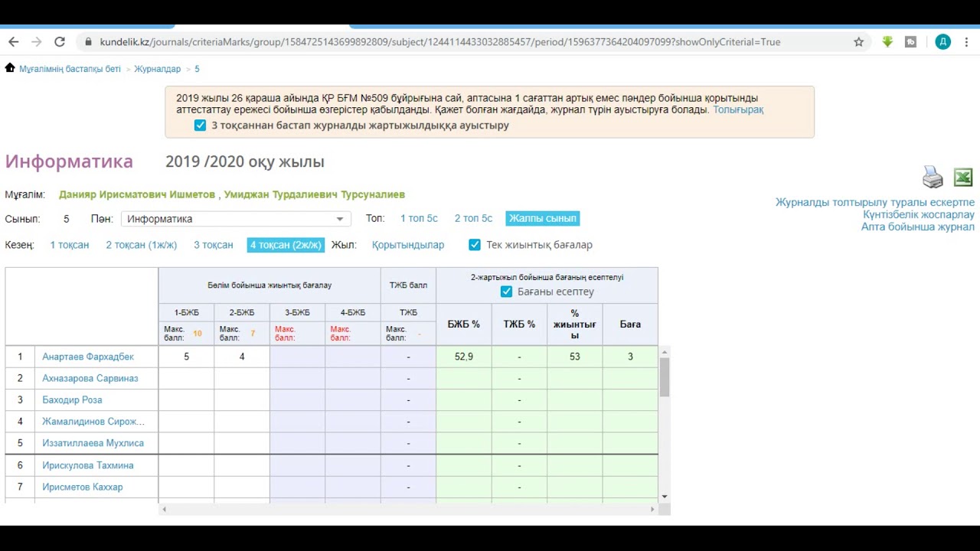
Task: Open teacher Данияр Ирисматович Ишметов profile
Action: point(137,195)
